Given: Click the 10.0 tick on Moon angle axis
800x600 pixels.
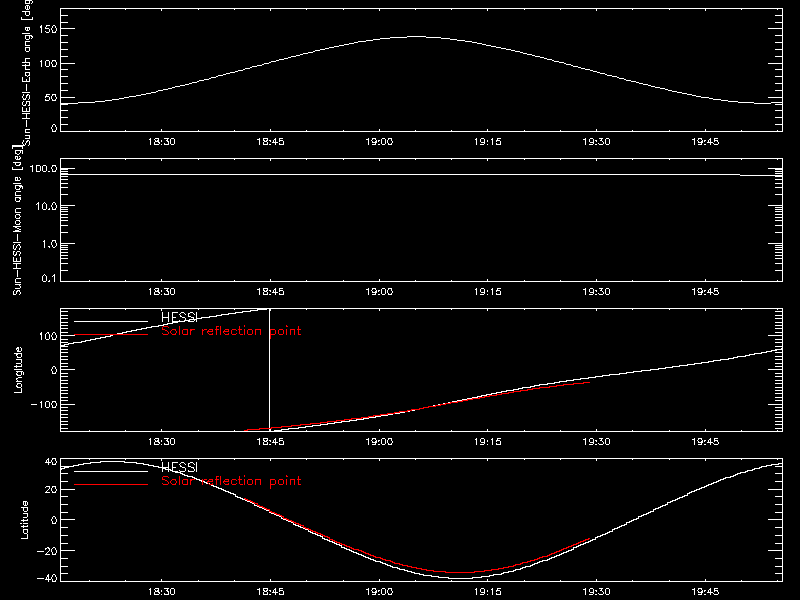Looking at the screenshot, I should pyautogui.click(x=47, y=206).
